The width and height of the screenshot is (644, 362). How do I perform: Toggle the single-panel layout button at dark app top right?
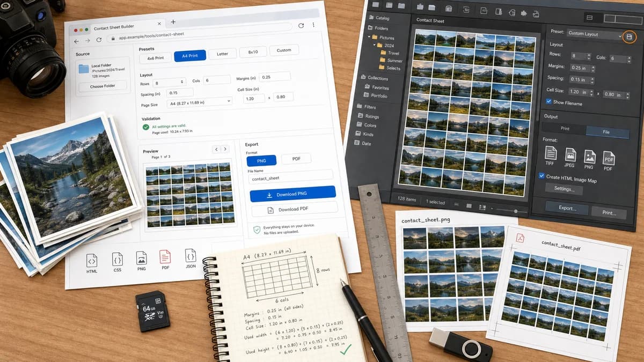589,17
